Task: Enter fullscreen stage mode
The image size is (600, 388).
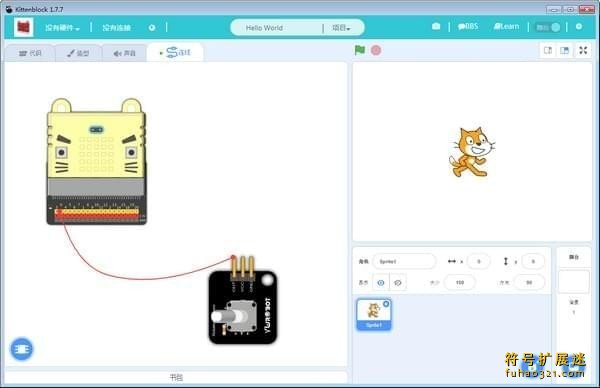Action: pos(583,50)
